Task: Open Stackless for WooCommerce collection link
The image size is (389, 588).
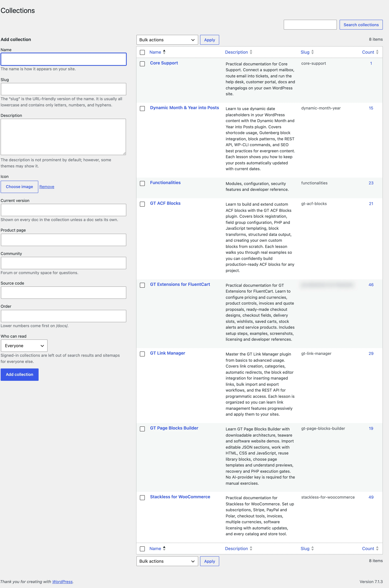Action: [180, 497]
